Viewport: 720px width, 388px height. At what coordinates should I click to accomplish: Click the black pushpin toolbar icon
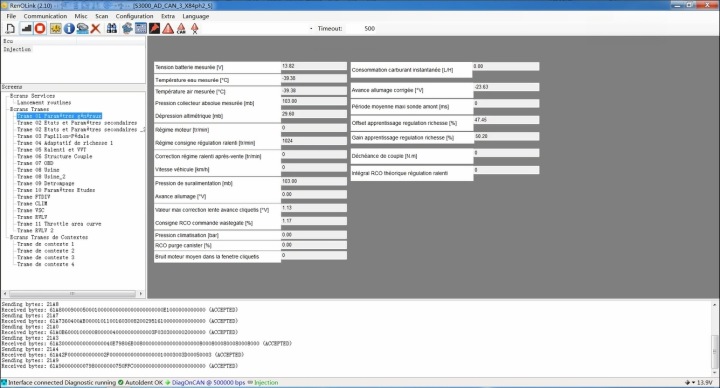[155, 28]
